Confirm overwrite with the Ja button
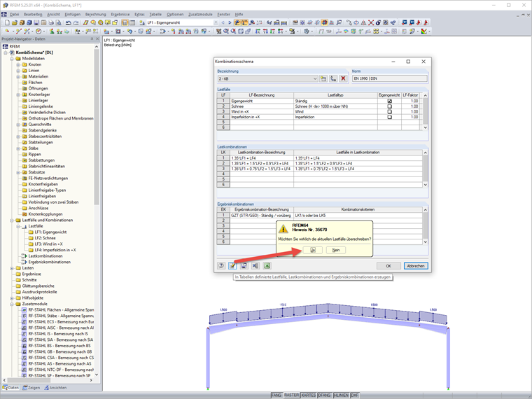The height and width of the screenshot is (399, 532). (x=312, y=250)
